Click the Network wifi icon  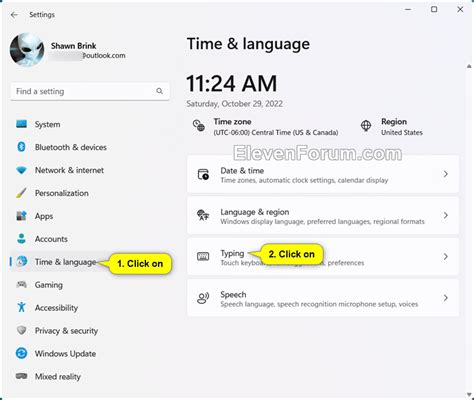tap(22, 170)
